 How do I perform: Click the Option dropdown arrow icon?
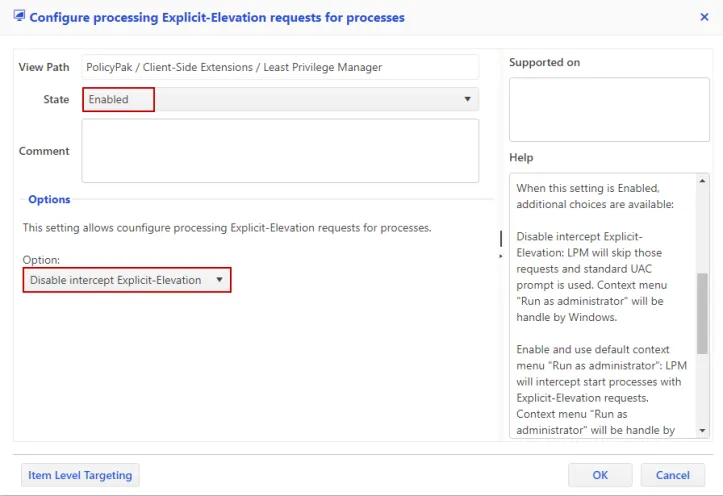219,280
